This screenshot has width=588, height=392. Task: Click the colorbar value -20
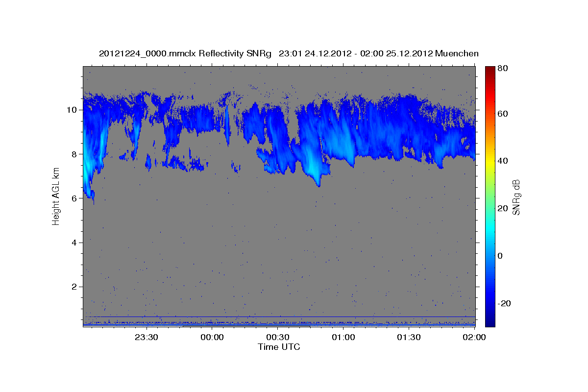point(505,303)
